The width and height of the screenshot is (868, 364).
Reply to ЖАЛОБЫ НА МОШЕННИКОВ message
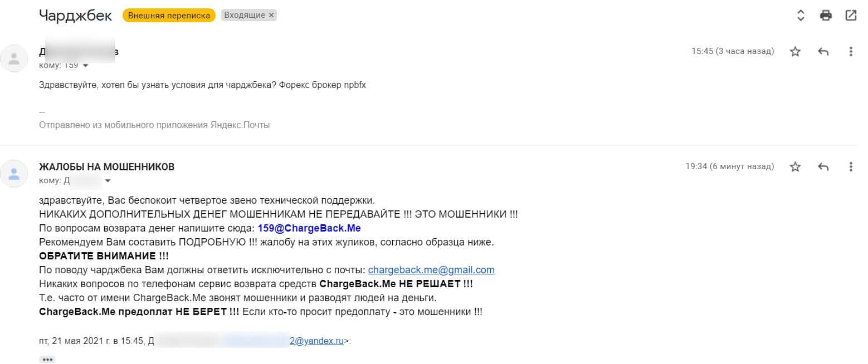point(823,166)
